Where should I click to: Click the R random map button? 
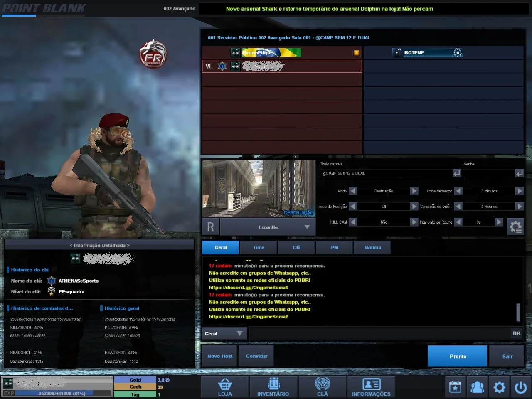pyautogui.click(x=210, y=227)
